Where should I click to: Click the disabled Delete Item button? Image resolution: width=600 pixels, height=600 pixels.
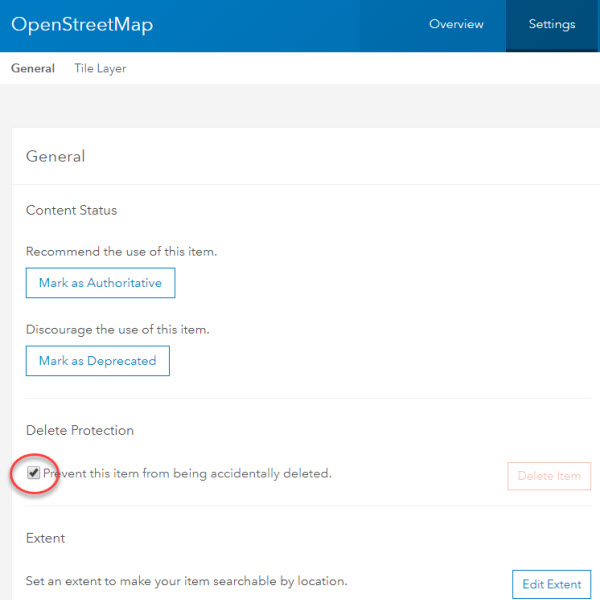point(549,476)
